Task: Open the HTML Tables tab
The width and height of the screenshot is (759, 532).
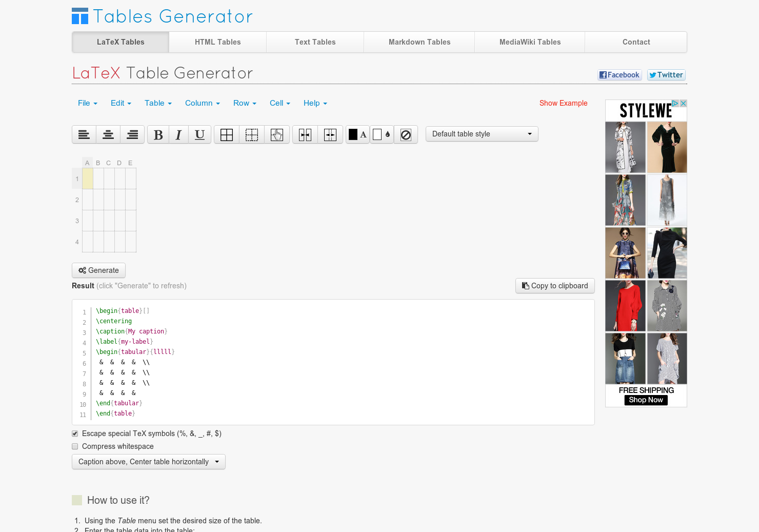Action: (x=217, y=42)
